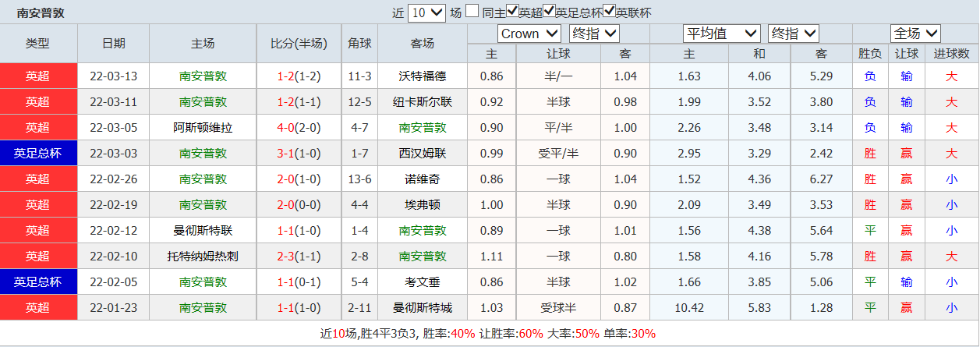The width and height of the screenshot is (980, 347).
Task: Expand the 全场 full-time dropdown
Action: (915, 34)
